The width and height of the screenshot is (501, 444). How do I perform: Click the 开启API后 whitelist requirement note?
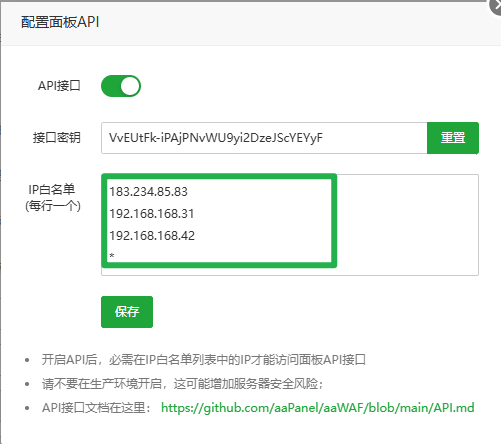coord(204,360)
